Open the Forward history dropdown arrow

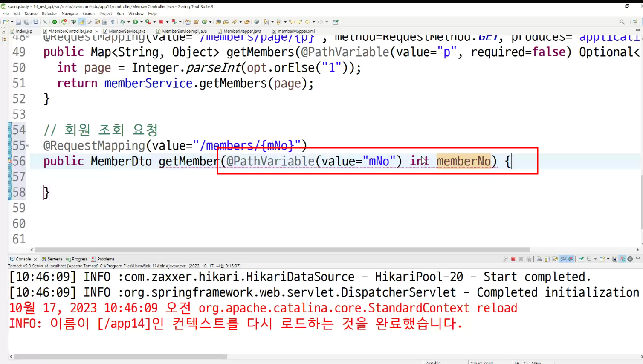pyautogui.click(x=327, y=22)
